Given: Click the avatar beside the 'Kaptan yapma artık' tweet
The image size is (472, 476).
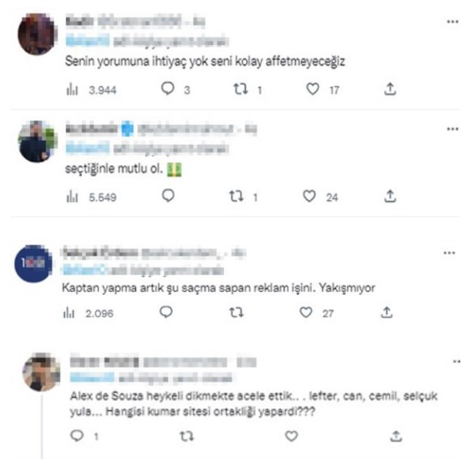Looking at the screenshot, I should 34,265.
